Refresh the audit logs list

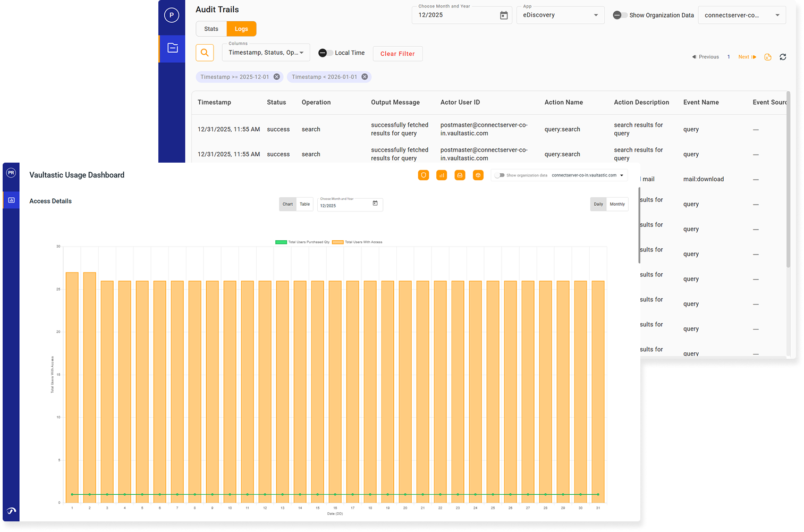[x=783, y=57]
